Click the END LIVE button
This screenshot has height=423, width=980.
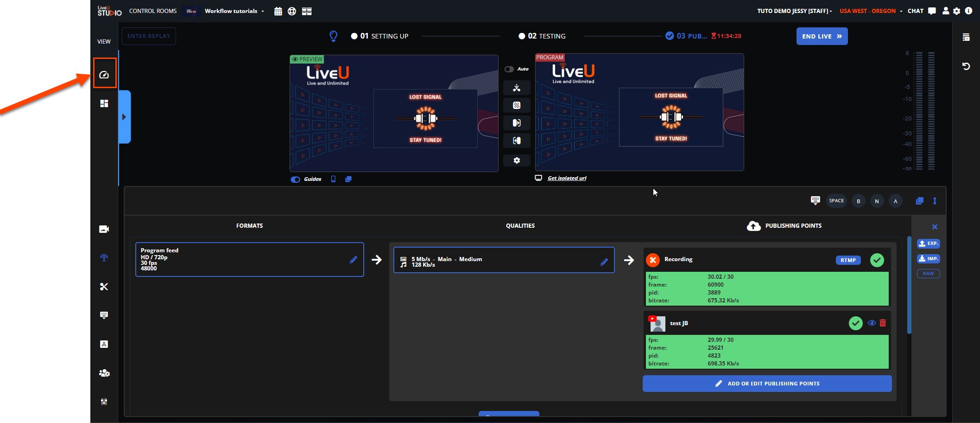(822, 36)
